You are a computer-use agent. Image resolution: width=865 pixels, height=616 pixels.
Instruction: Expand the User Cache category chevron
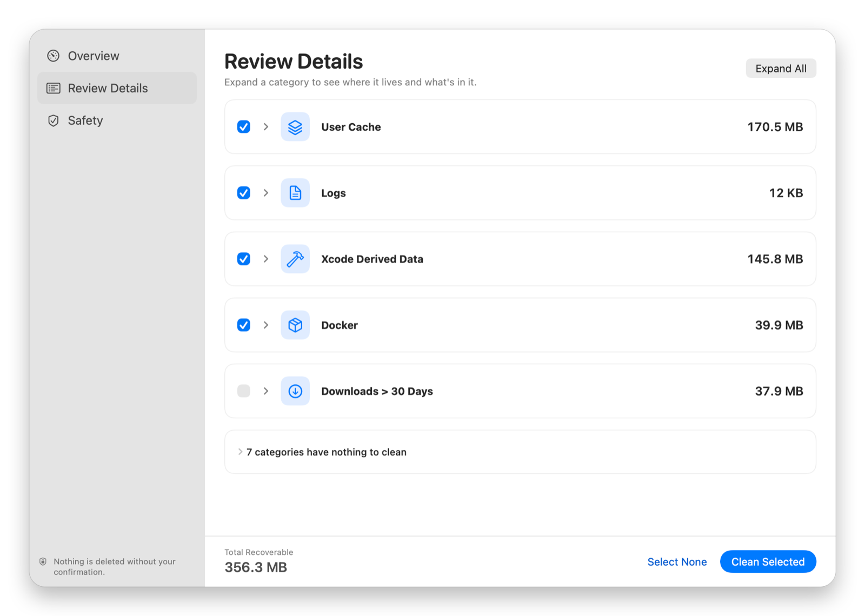point(266,127)
